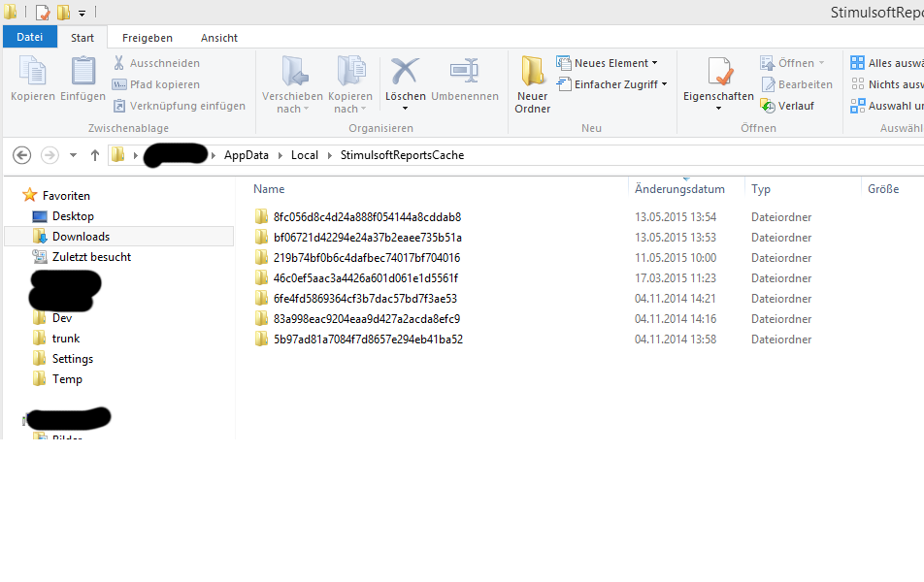
Task: Click Auswahl umkehren
Action: pos(887,106)
